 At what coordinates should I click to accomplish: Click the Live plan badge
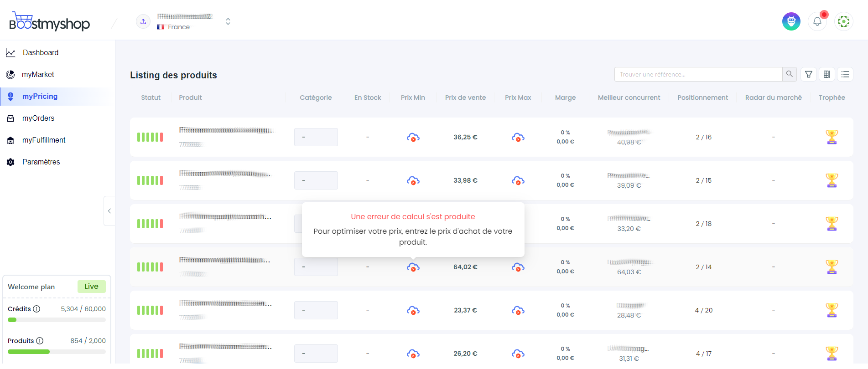(92, 287)
